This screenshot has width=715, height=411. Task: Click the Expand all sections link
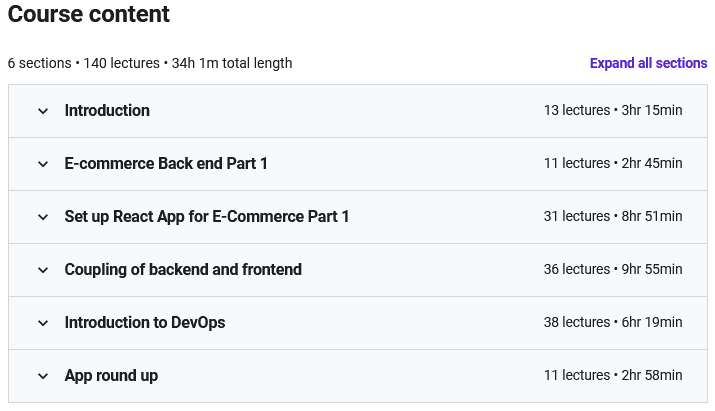(x=648, y=63)
